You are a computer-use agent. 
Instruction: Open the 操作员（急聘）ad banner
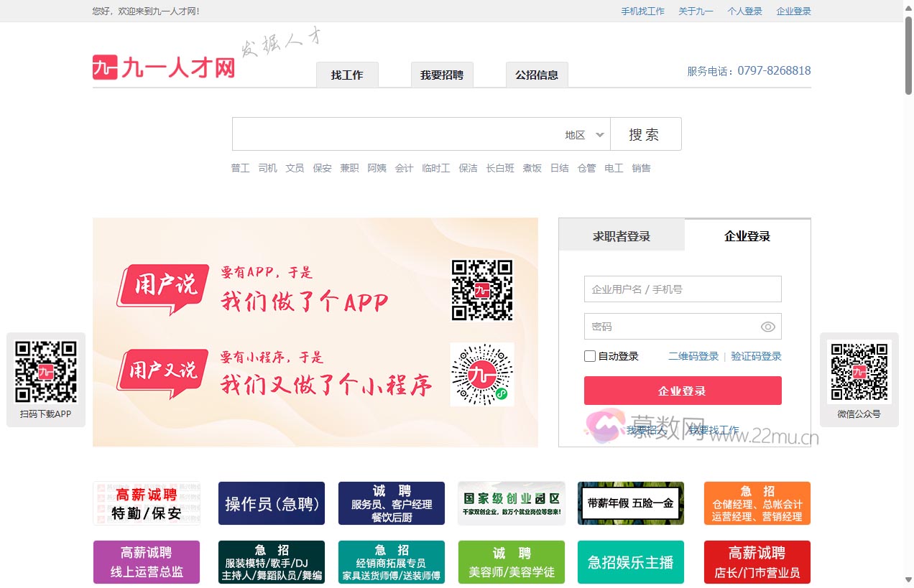tap(271, 503)
